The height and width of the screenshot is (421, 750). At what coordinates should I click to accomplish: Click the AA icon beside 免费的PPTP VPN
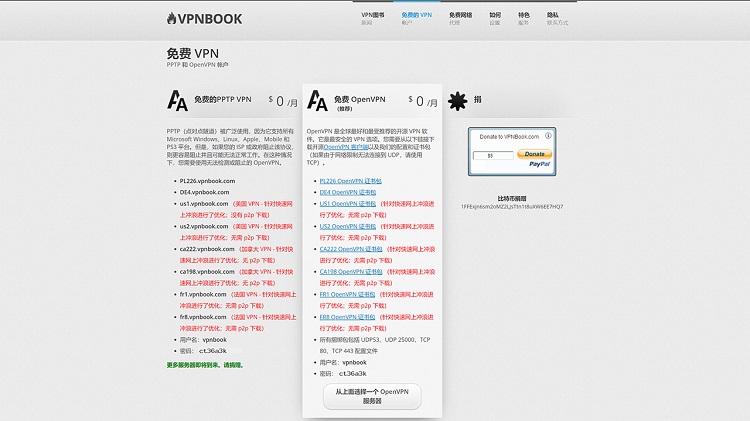pos(177,100)
